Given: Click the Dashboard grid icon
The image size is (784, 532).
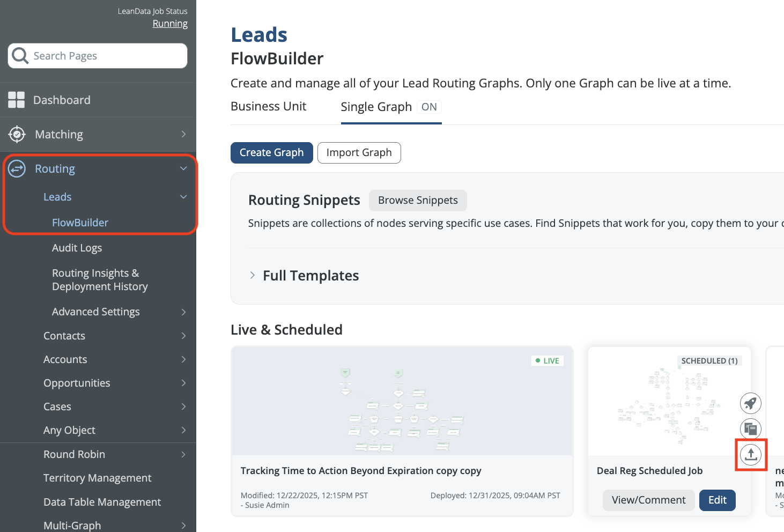Looking at the screenshot, I should pyautogui.click(x=17, y=100).
